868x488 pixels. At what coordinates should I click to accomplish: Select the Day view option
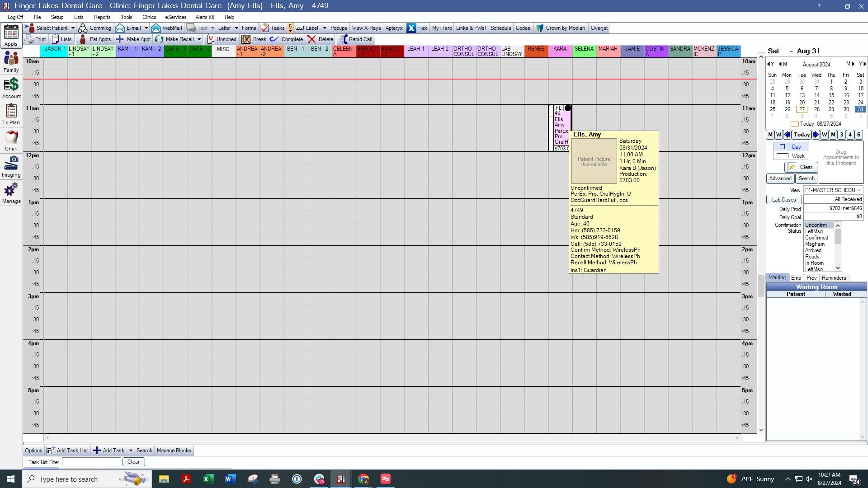pos(791,147)
